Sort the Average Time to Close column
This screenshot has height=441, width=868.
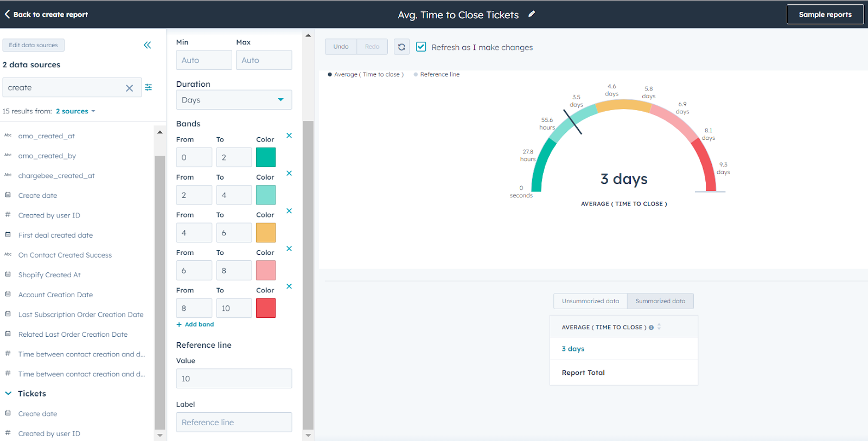click(659, 327)
